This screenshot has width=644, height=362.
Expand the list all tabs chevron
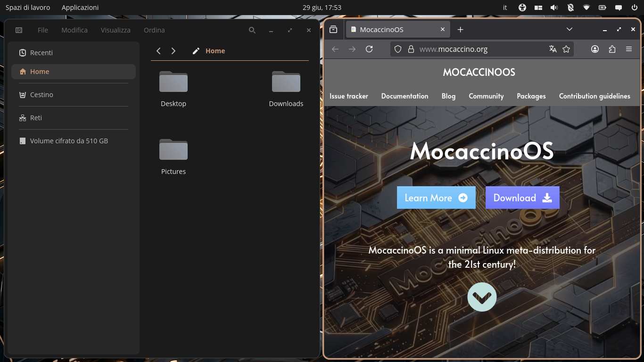pos(570,29)
